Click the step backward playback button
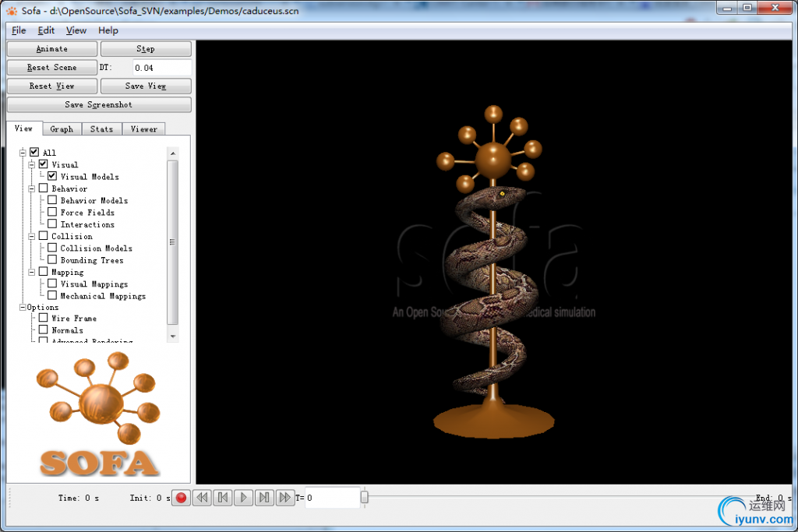 point(223,498)
